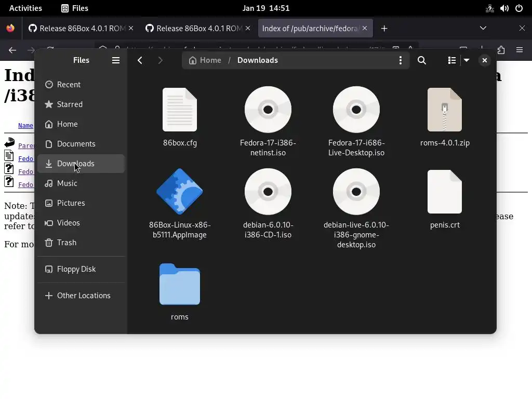Open the path bar three-dot menu
This screenshot has width=532, height=399.
[401, 60]
